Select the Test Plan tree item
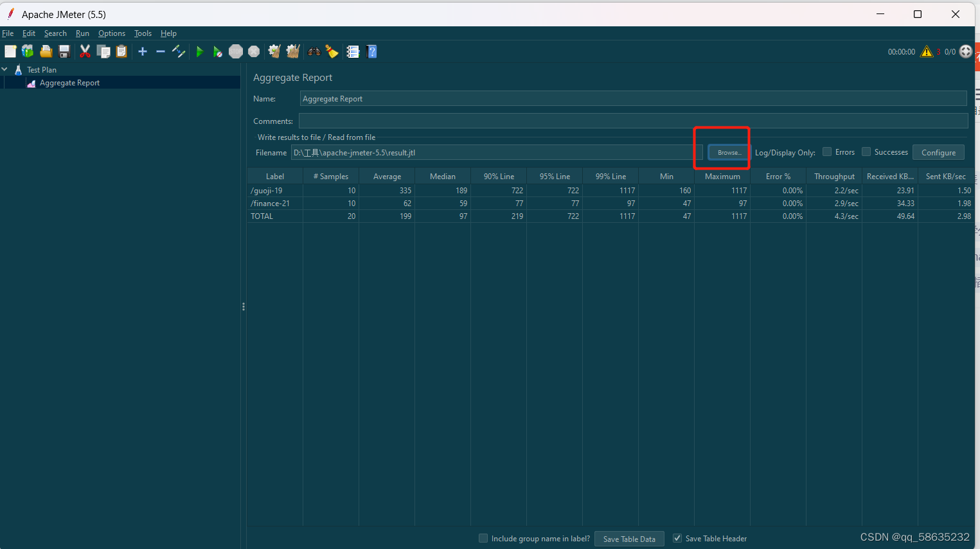Image resolution: width=980 pixels, height=549 pixels. [42, 69]
